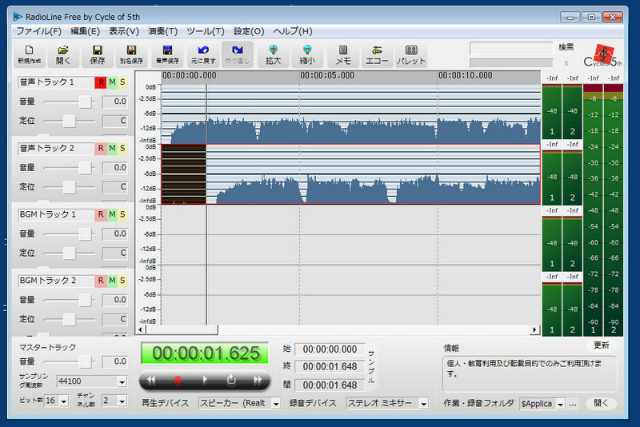This screenshot has height=427, width=640.
Task: Open the 再生デバイス speaker dropdown
Action: coord(276,403)
